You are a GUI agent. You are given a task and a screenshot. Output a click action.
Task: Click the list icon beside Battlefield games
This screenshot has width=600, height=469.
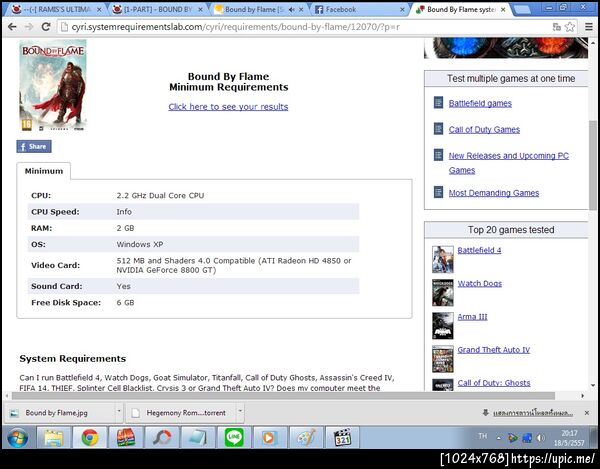coord(439,103)
